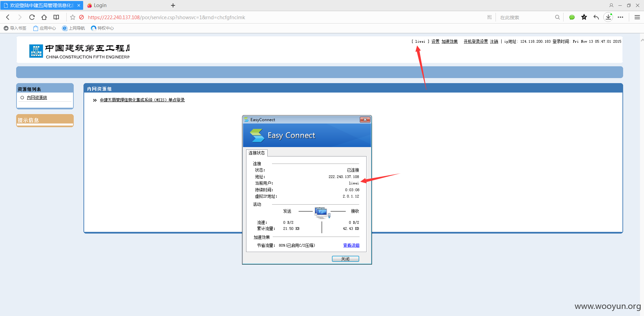Click the 已连接 status value

click(x=353, y=170)
